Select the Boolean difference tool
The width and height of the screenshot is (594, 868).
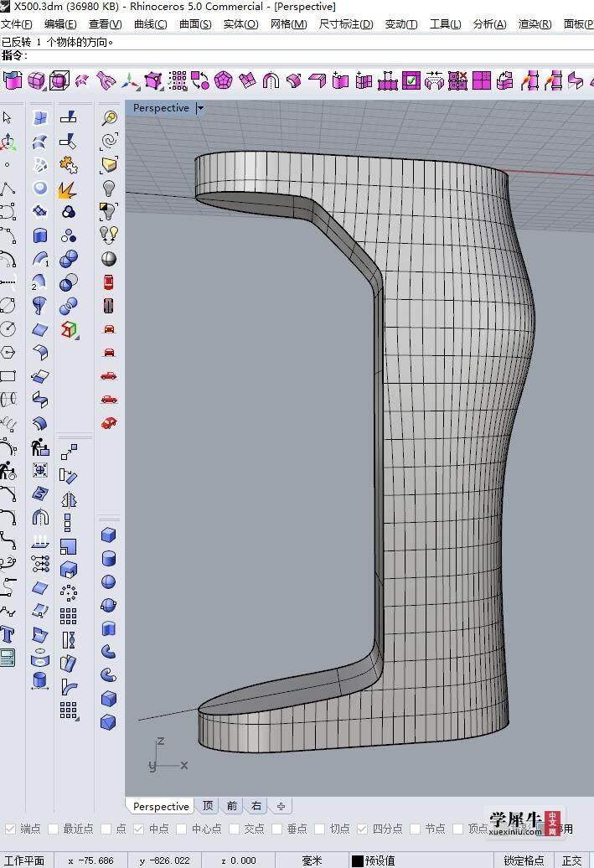69,282
